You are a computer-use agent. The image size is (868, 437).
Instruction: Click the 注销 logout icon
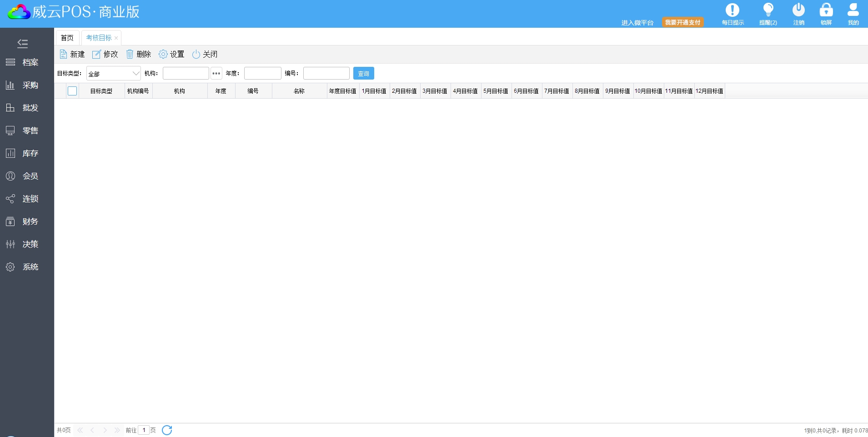(798, 14)
